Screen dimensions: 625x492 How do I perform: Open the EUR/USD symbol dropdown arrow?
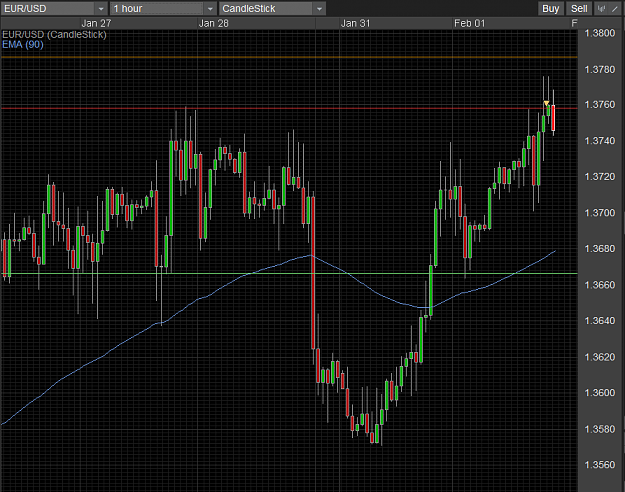coord(101,9)
